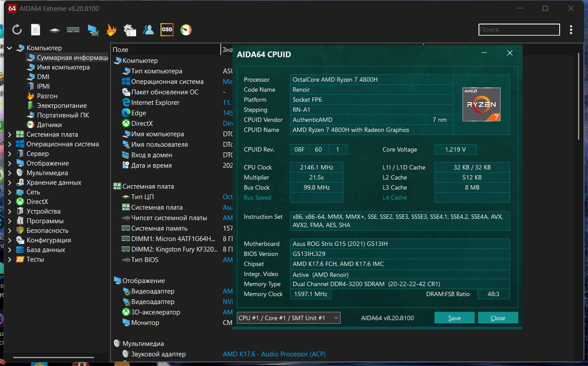Screen dimensions: 588x366
Task: Click the user silhouette toolbar icon
Action: (148, 30)
